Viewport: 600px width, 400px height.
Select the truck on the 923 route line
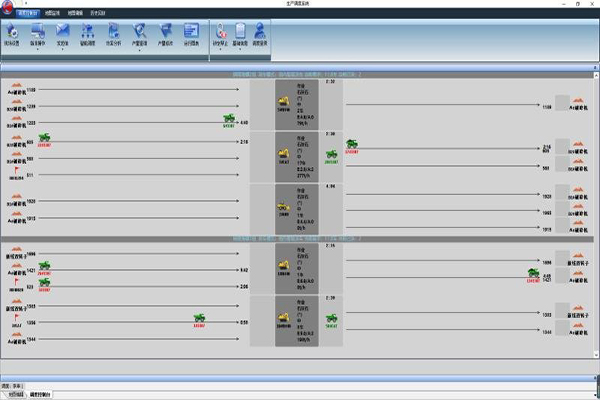(44, 282)
